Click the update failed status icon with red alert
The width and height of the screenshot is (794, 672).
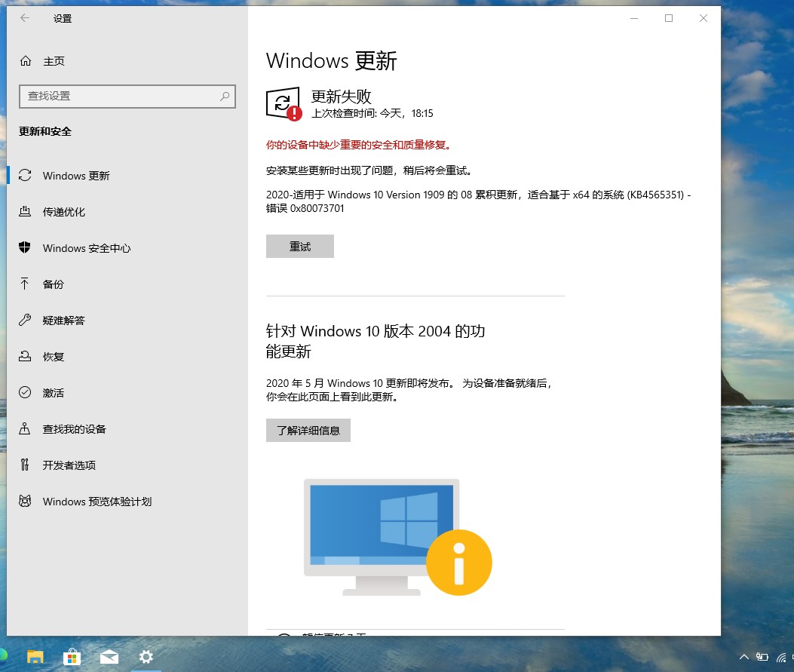tap(284, 104)
